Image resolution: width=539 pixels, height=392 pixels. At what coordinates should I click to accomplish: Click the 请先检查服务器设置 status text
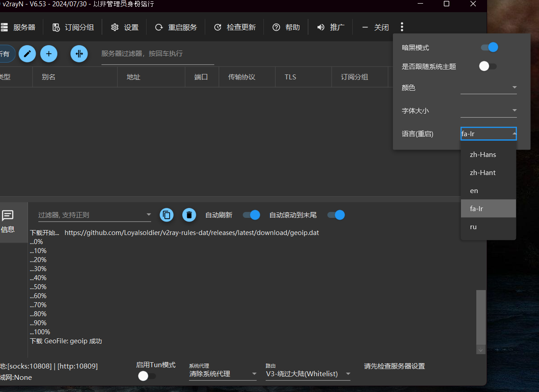coord(394,366)
